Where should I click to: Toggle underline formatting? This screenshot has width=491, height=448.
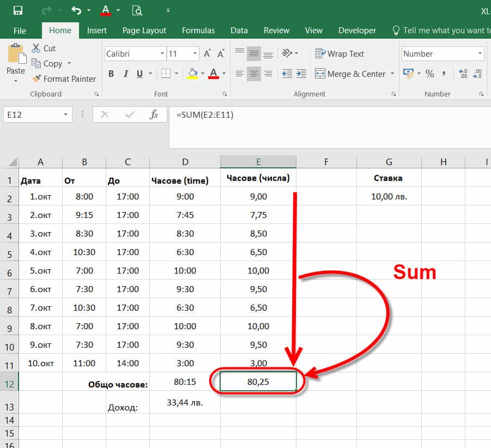[140, 74]
